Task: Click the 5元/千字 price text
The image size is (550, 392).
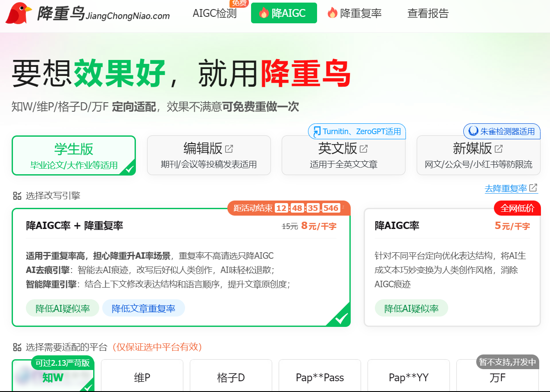Action: 512,226
